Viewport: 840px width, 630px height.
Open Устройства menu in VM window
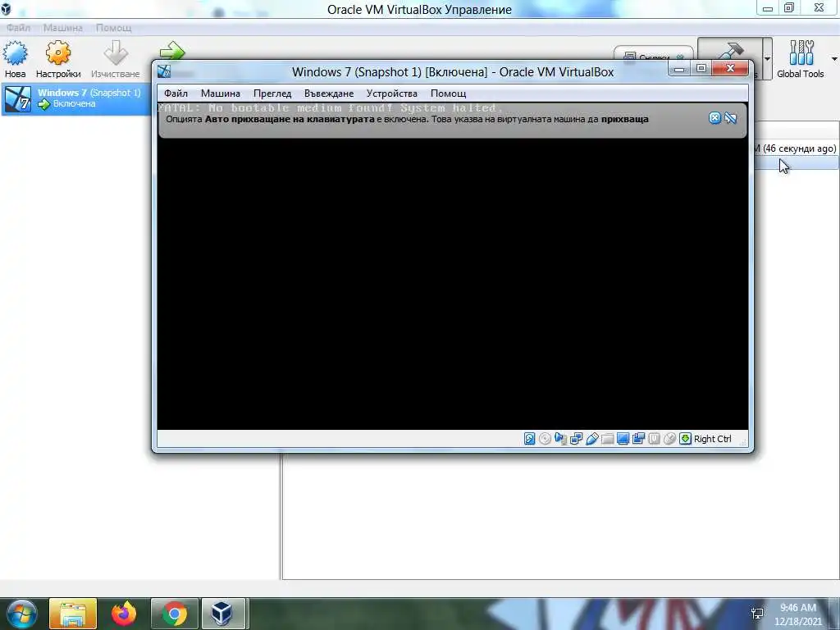point(391,94)
